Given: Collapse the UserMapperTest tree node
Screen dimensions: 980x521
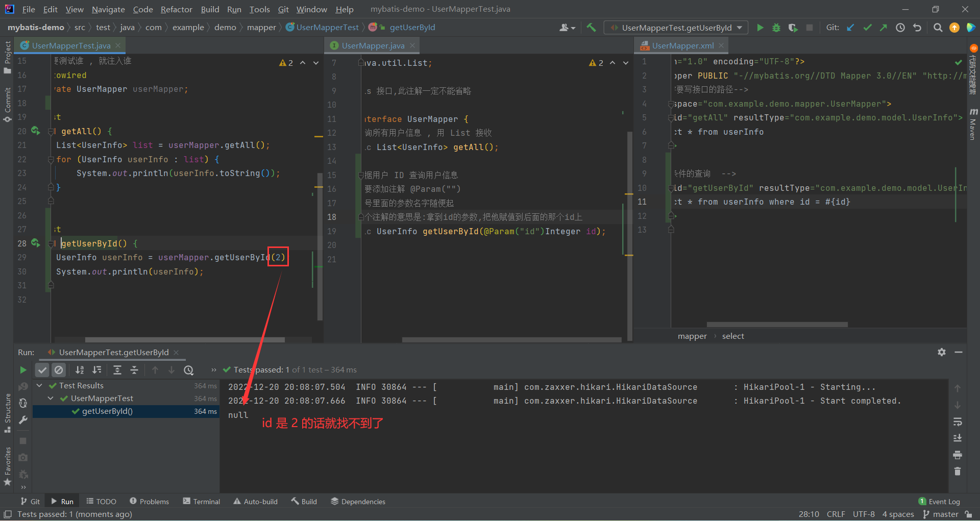Looking at the screenshot, I should click(51, 399).
